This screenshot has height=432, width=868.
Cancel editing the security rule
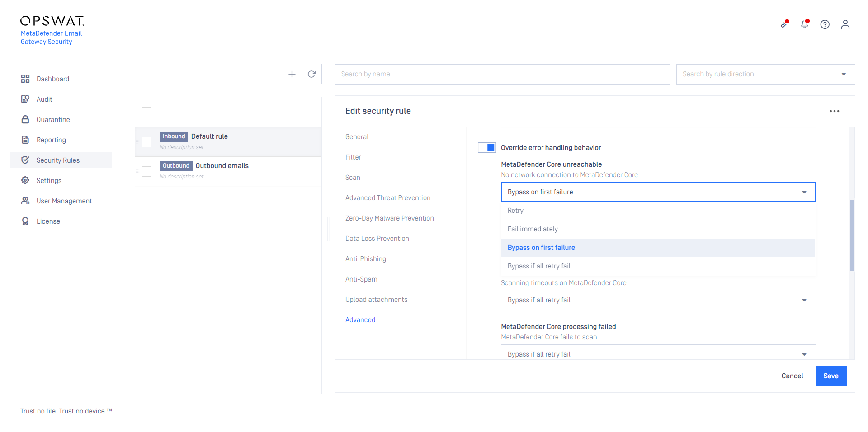(793, 376)
